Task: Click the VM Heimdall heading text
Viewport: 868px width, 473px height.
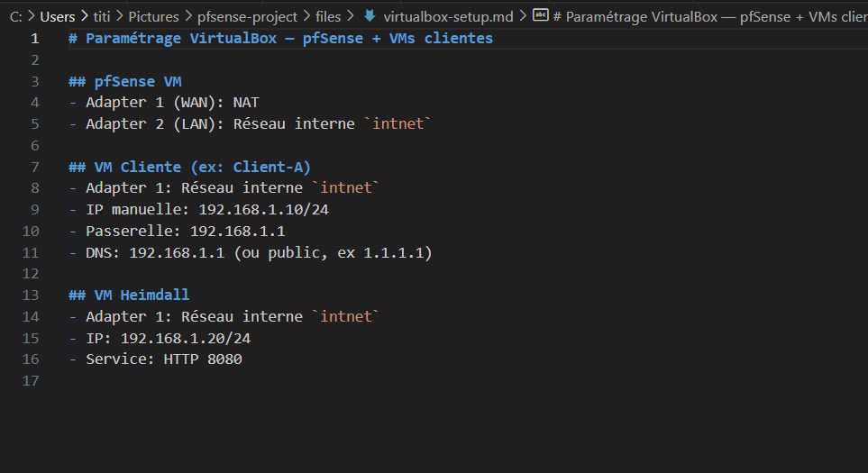Action: click(x=142, y=295)
